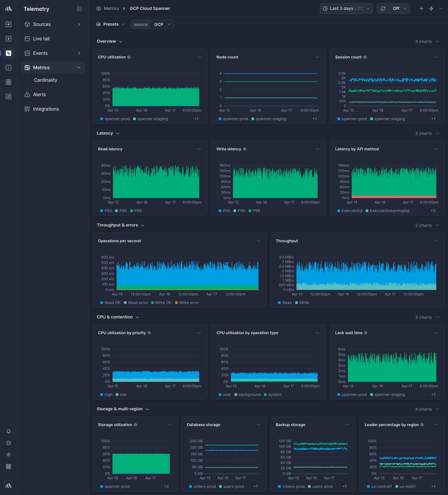448x495 pixels.
Task: Collapse the left navigation panel
Action: coord(79,9)
